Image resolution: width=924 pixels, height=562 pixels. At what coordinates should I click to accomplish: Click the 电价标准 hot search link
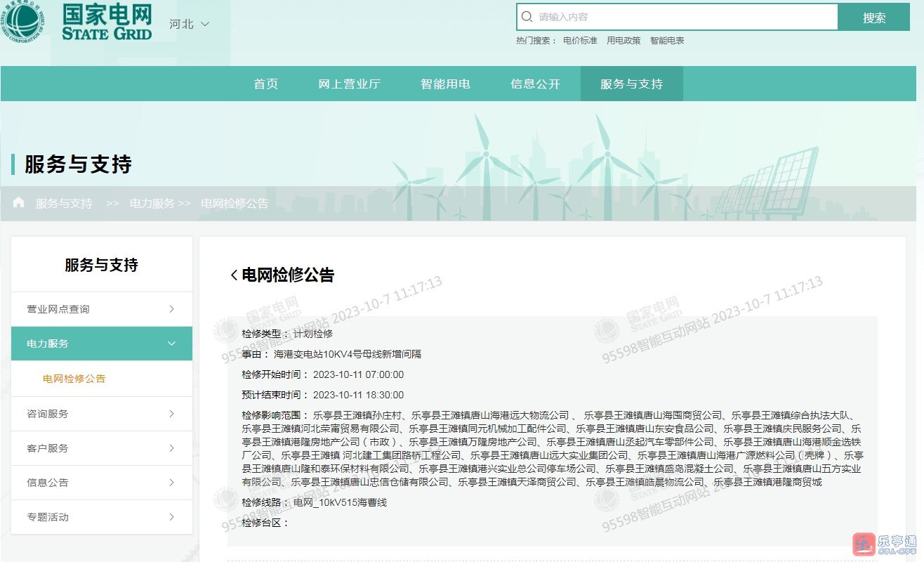[x=580, y=41]
